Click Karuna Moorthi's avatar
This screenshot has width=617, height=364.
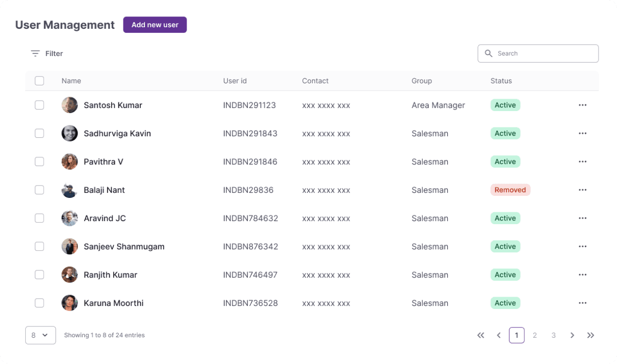click(69, 303)
